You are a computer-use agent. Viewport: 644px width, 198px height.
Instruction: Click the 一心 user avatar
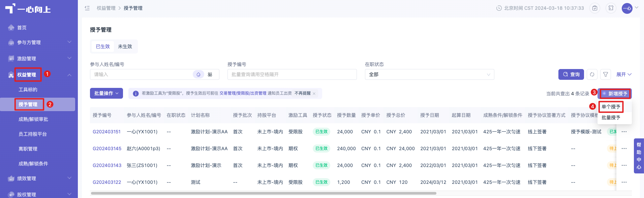click(x=627, y=8)
